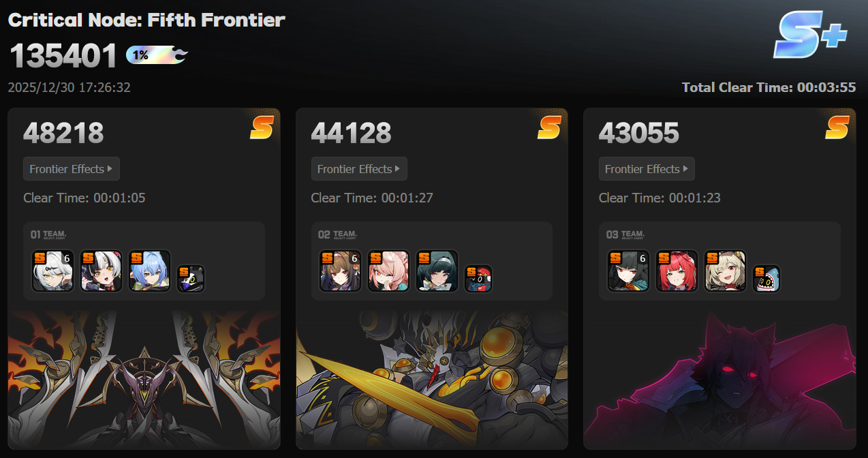Click the dark-haired maid agent in Team 02
This screenshot has width=868, height=458.
pos(437,271)
